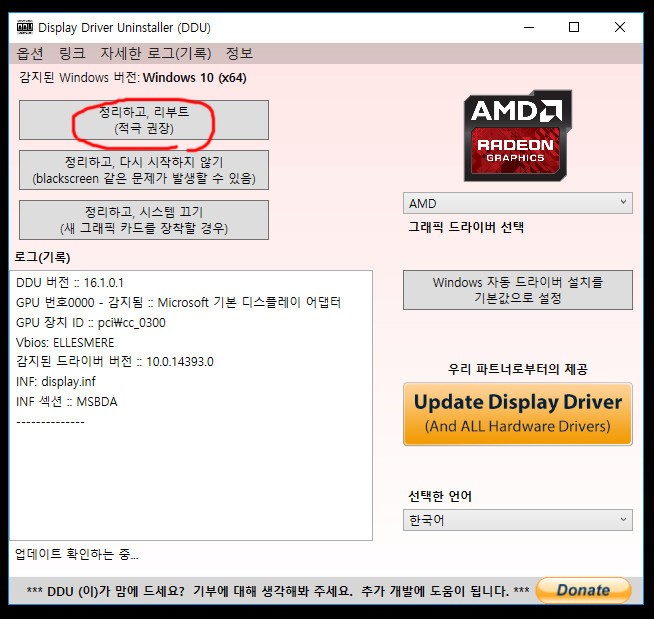This screenshot has width=654, height=619.
Task: Click the DDU donation message at bottom
Action: pyautogui.click(x=278, y=591)
